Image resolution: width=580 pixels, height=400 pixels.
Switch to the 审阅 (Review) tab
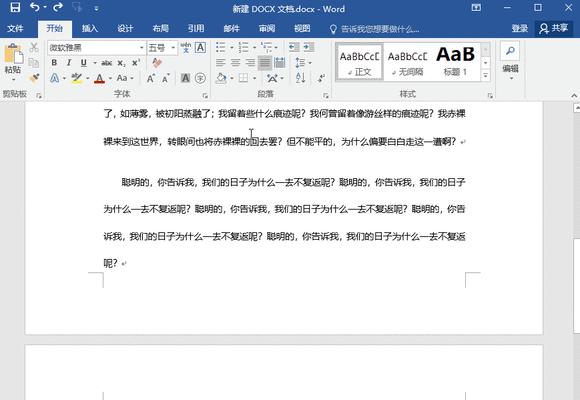pos(267,28)
